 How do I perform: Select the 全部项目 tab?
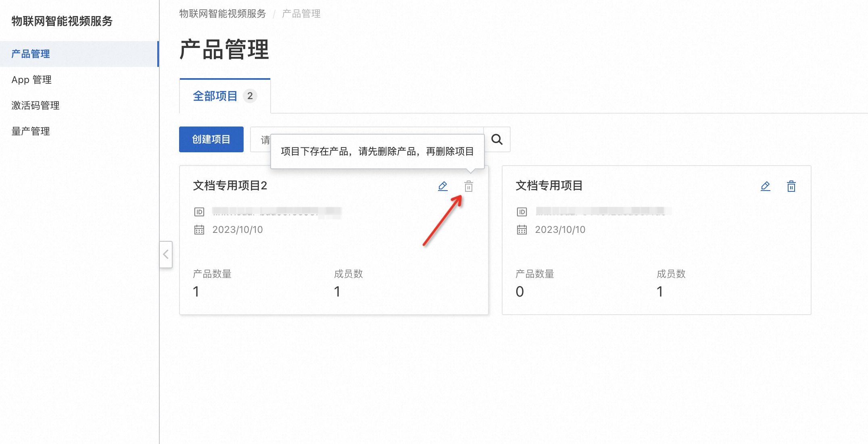point(215,96)
